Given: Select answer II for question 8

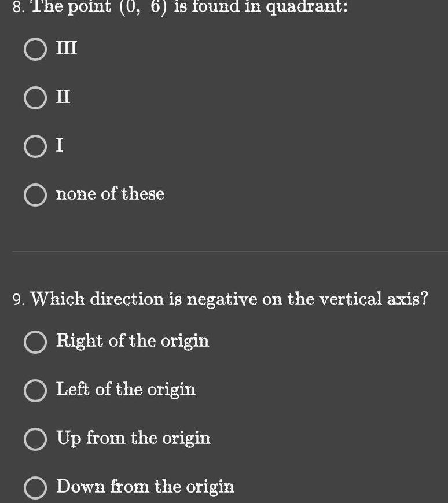Looking at the screenshot, I should point(35,98).
